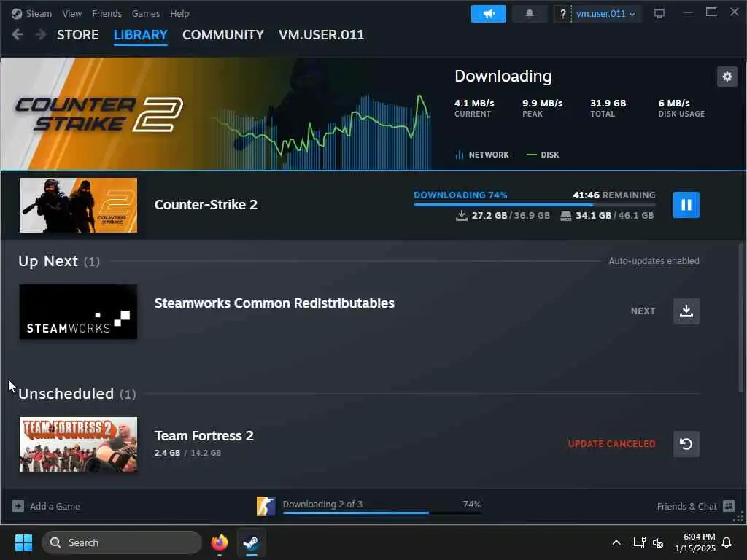Open Windows notification bell in taskbar
The image size is (747, 560).
727,542
